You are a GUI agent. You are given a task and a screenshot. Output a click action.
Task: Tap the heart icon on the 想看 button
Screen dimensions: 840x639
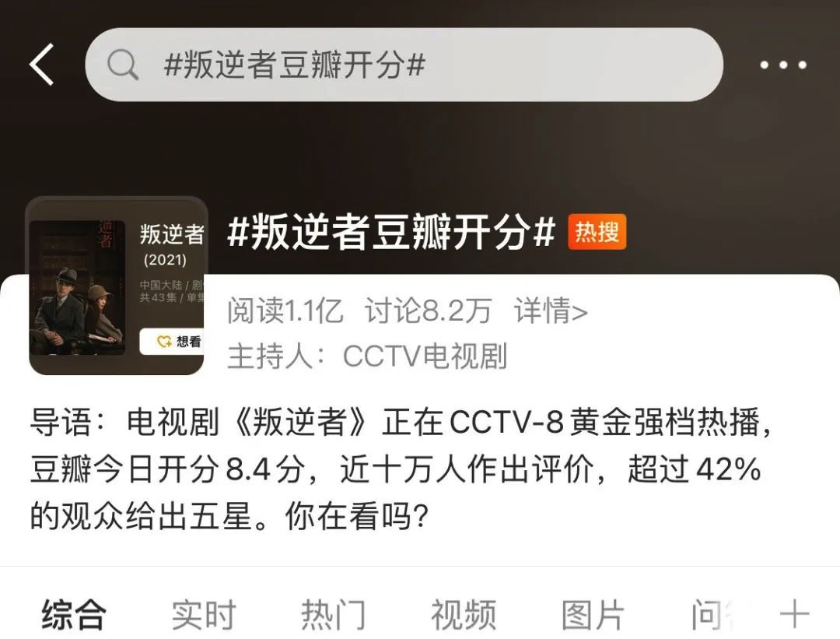(164, 342)
